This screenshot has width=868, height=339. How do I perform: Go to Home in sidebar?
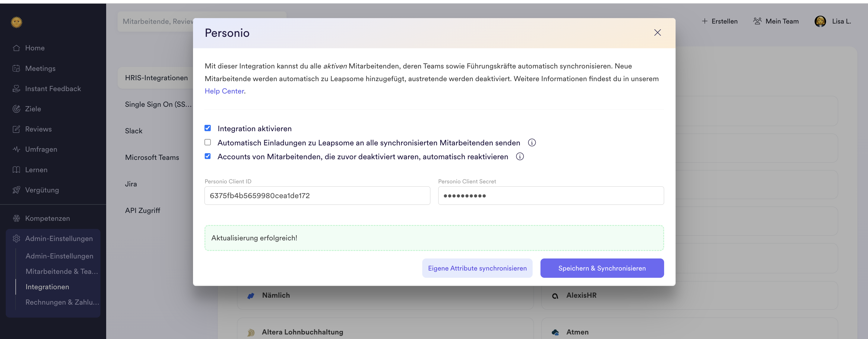[x=35, y=48]
